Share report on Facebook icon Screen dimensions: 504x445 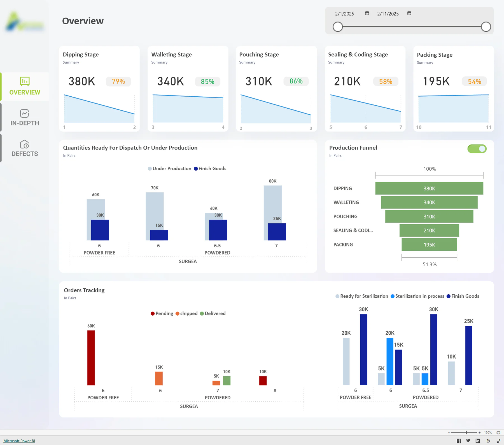point(459,441)
